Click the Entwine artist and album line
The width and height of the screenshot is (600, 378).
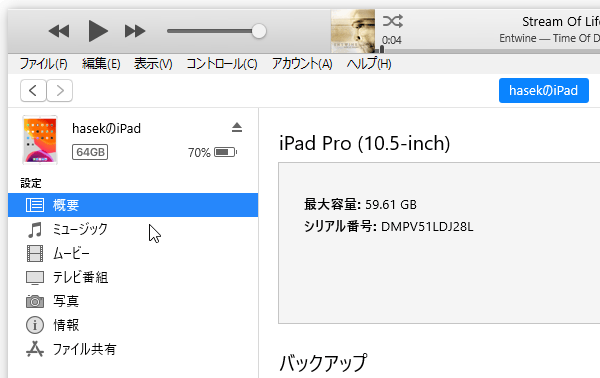point(549,38)
